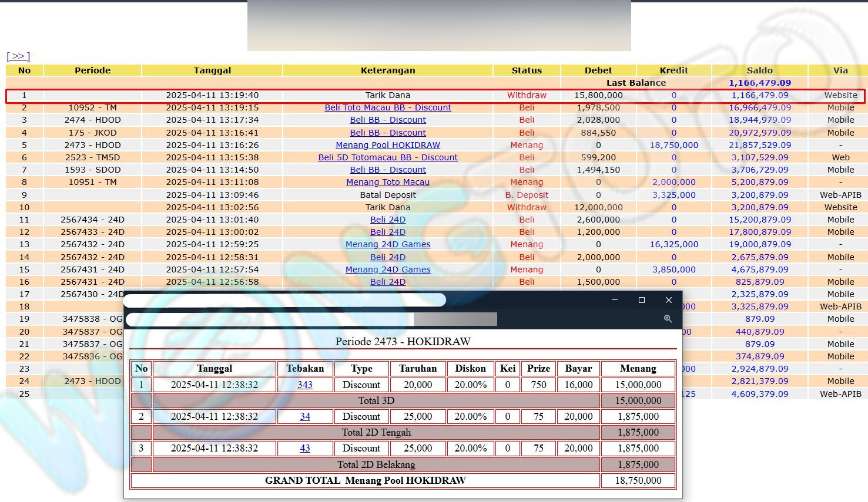Open the Menang Toto Macau link

(x=388, y=182)
